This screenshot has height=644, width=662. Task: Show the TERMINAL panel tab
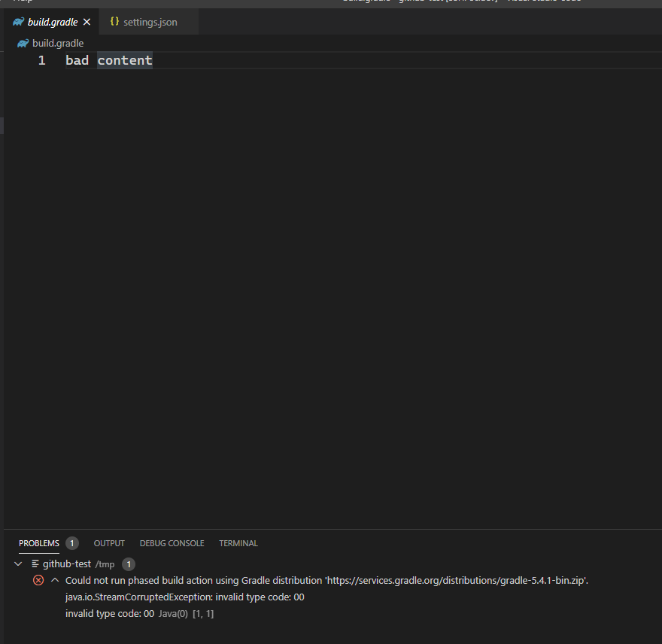(x=238, y=543)
